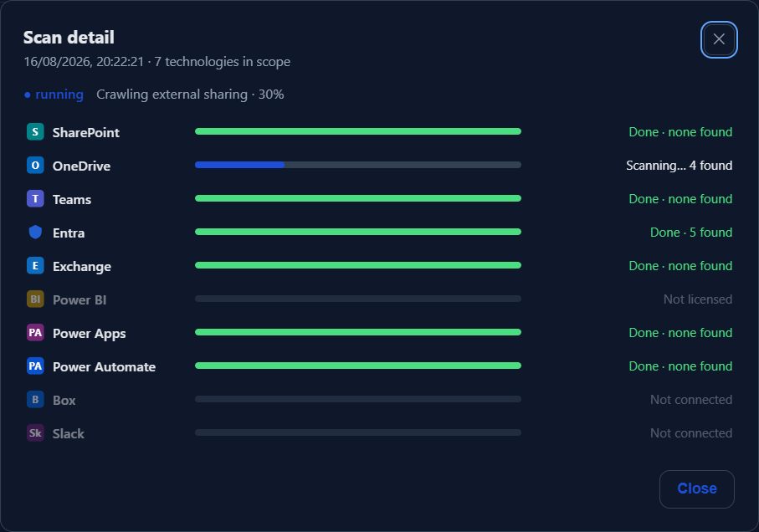This screenshot has width=759, height=532.
Task: Select the Power BI label
Action: 79,299
